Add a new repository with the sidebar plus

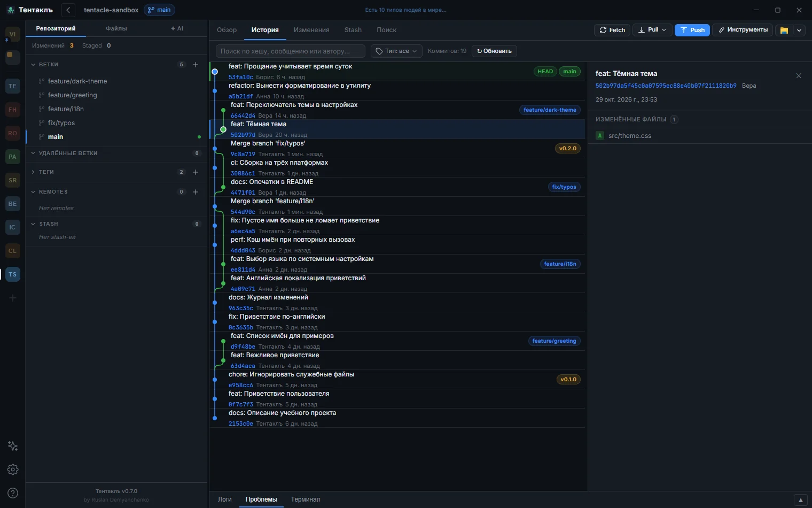coord(13,298)
